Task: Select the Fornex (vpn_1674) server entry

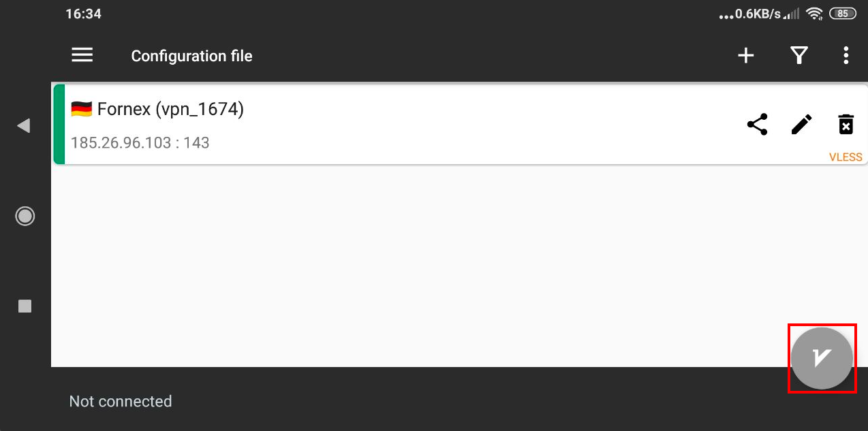Action: click(x=459, y=124)
